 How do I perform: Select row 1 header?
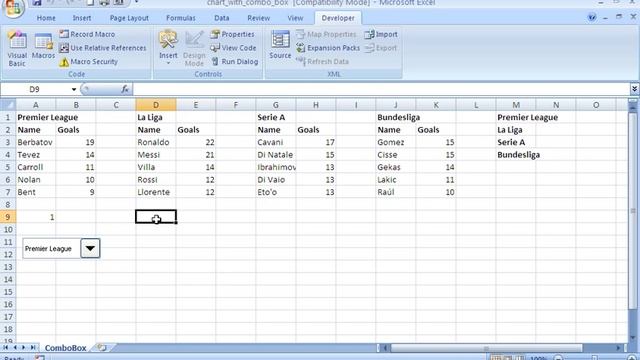pyautogui.click(x=8, y=117)
